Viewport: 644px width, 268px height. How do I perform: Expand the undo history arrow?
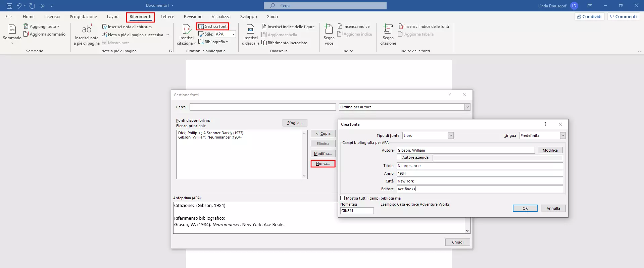(x=24, y=6)
